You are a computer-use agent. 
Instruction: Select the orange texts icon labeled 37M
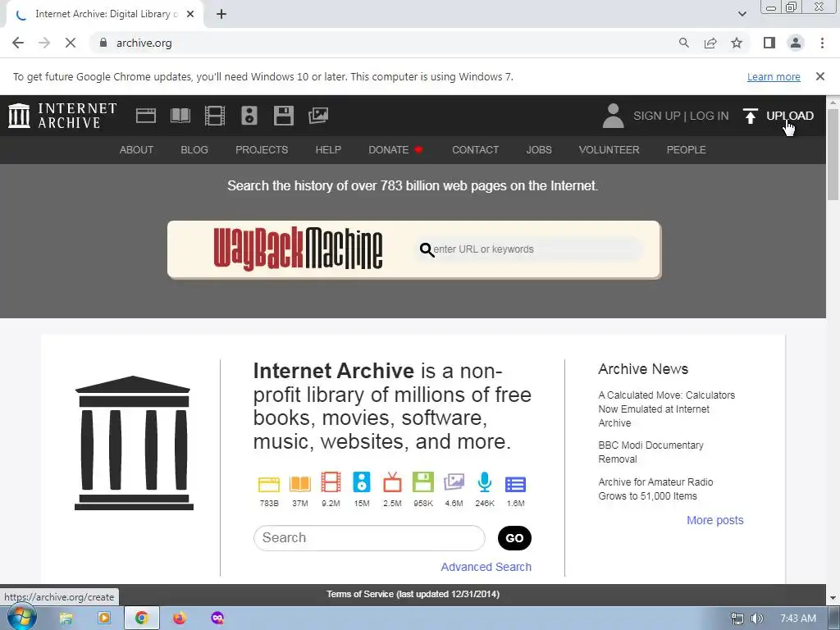300,484
